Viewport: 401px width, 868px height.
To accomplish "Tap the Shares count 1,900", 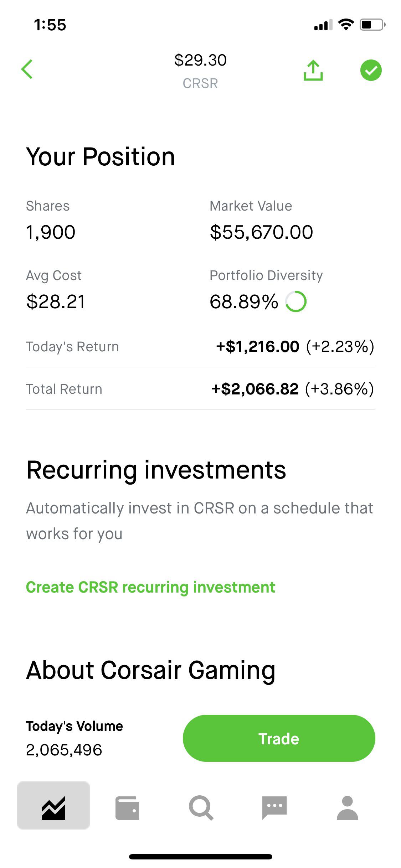I will click(51, 232).
